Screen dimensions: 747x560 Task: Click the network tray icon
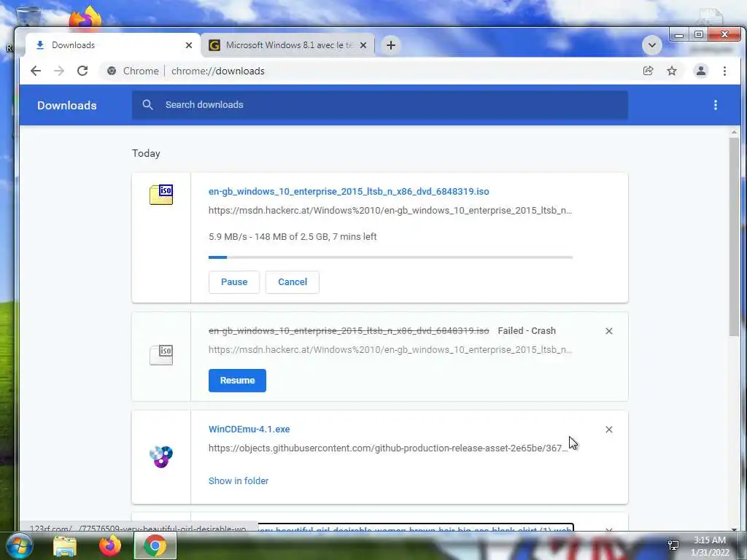[x=673, y=545]
